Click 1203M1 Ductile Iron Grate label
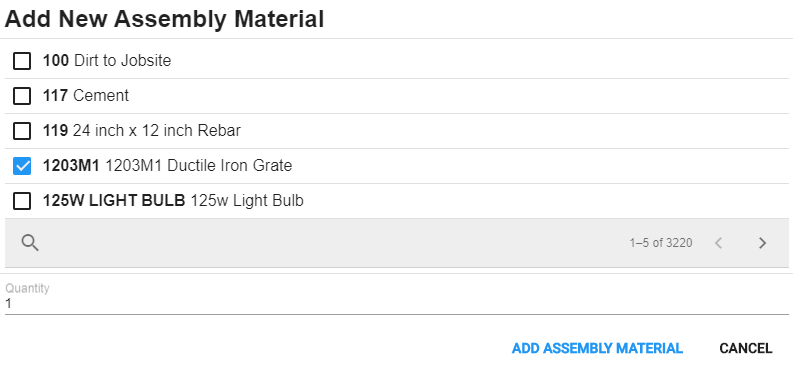This screenshot has width=793, height=366. pos(167,166)
